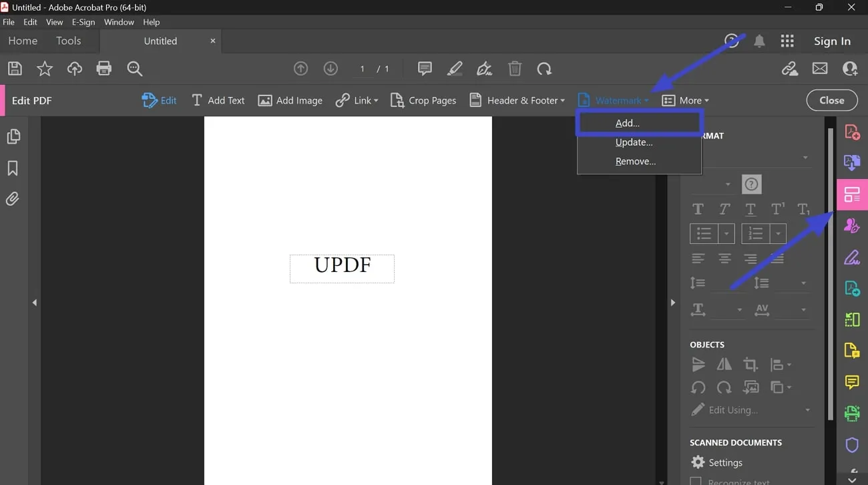Align text left in Format panel
This screenshot has width=868, height=485.
(698, 259)
